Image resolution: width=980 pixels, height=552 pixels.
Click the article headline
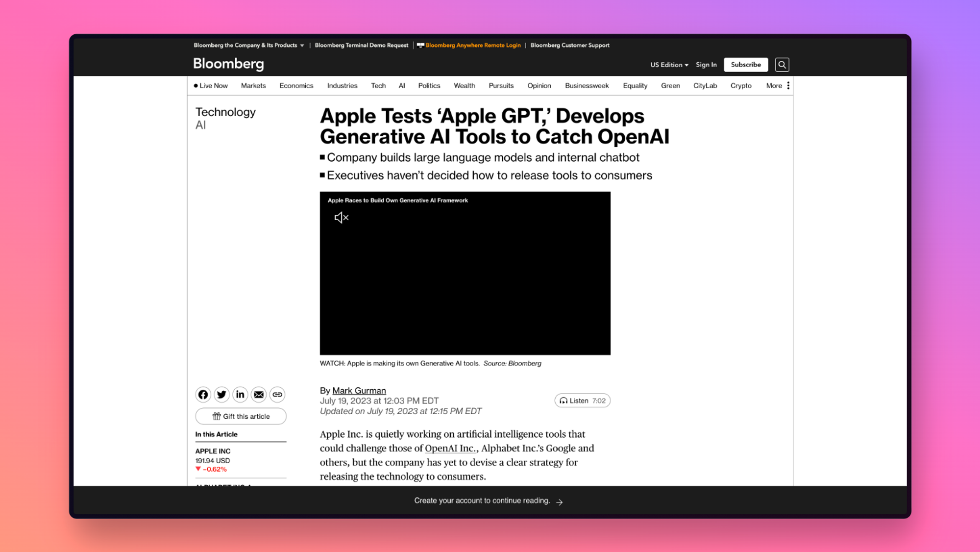pos(494,126)
